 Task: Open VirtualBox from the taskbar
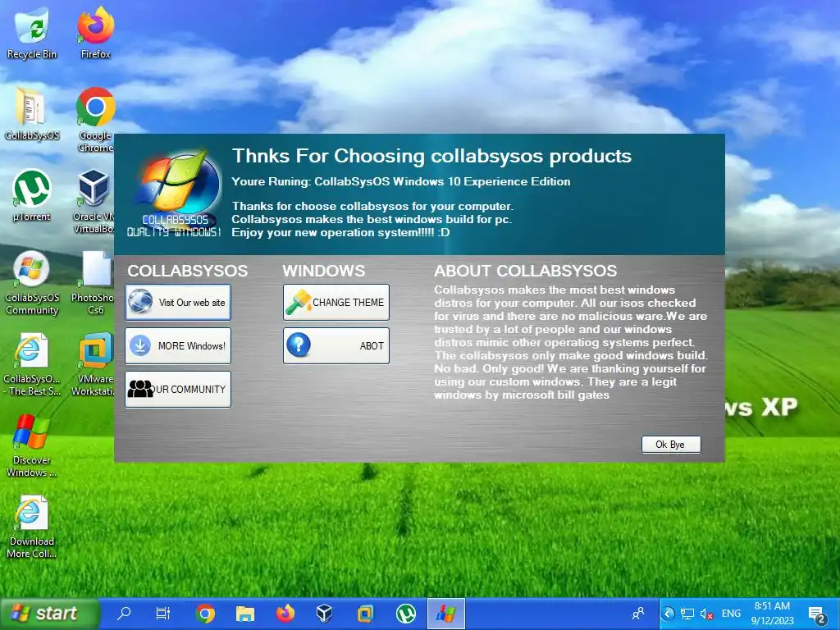coord(325,614)
